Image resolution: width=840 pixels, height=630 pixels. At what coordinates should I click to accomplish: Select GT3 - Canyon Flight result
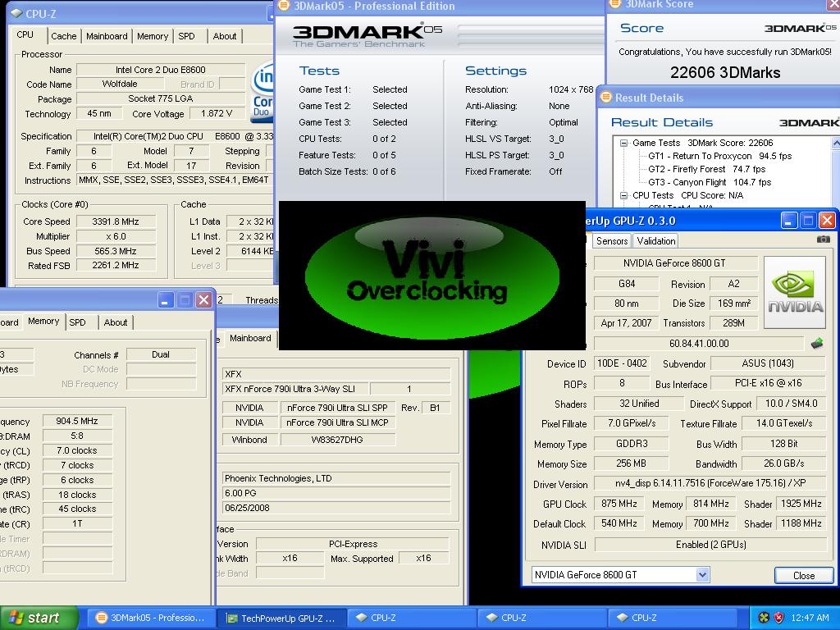coord(710,182)
